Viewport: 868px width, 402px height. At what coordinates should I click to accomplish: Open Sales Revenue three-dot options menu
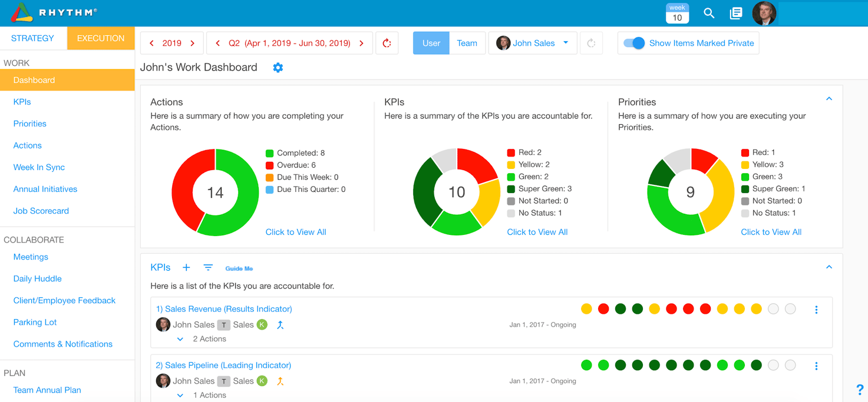click(x=816, y=310)
